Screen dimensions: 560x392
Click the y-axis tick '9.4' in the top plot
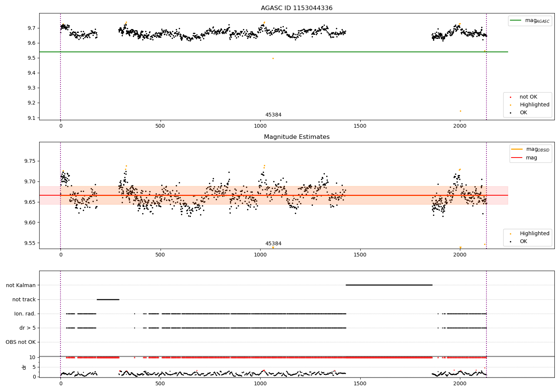point(32,73)
